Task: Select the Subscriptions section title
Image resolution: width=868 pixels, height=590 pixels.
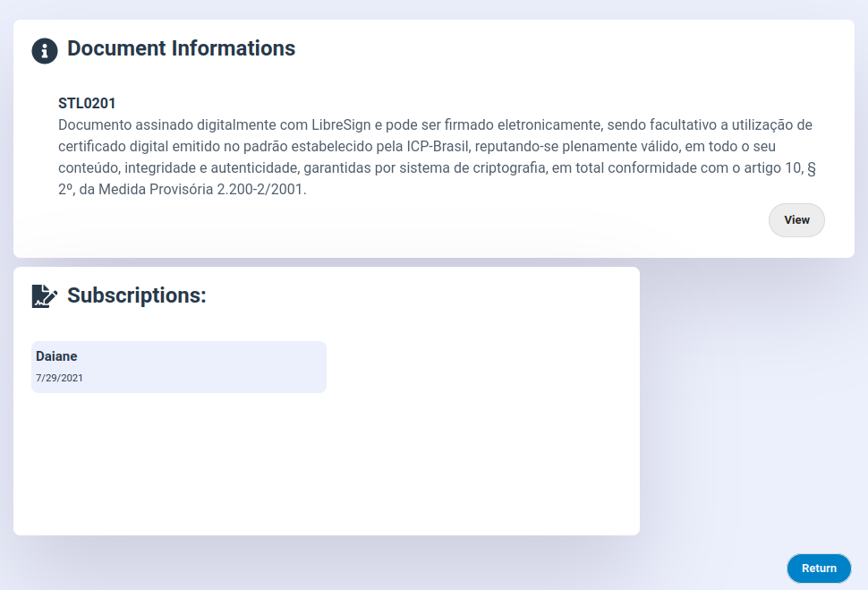Action: [x=136, y=295]
